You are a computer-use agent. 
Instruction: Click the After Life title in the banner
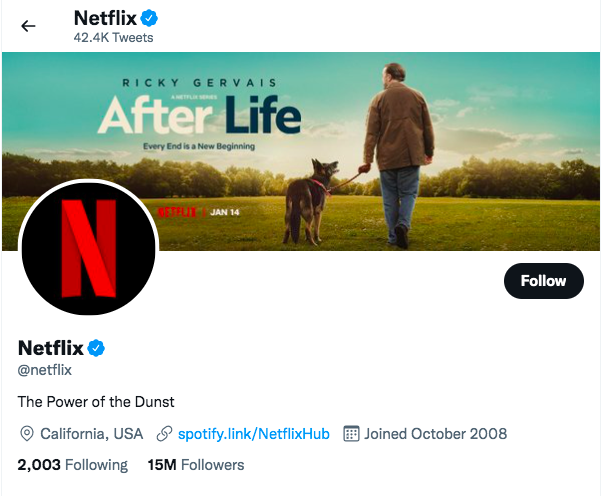pos(199,118)
